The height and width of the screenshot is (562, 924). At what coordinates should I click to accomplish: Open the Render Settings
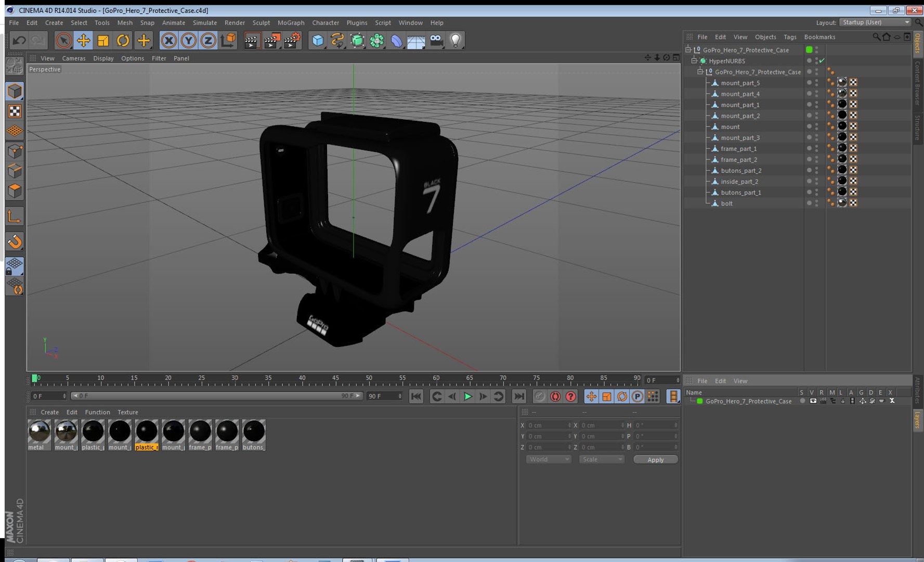pyautogui.click(x=293, y=40)
